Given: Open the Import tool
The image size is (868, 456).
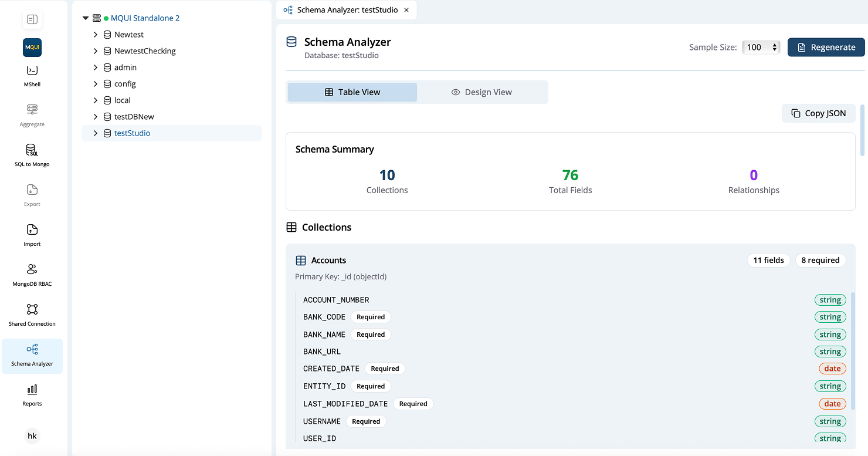Looking at the screenshot, I should point(32,232).
